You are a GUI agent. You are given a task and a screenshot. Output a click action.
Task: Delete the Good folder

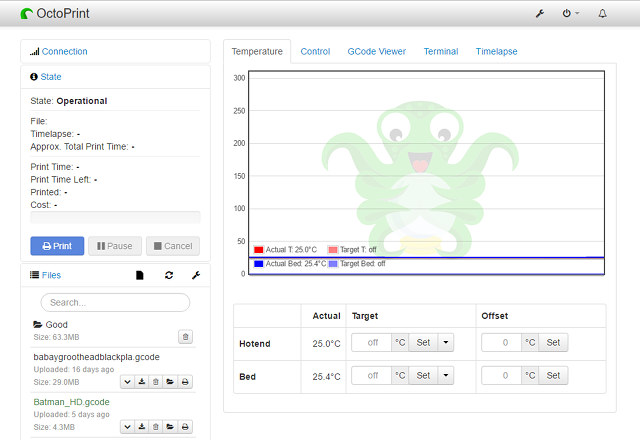pyautogui.click(x=185, y=337)
